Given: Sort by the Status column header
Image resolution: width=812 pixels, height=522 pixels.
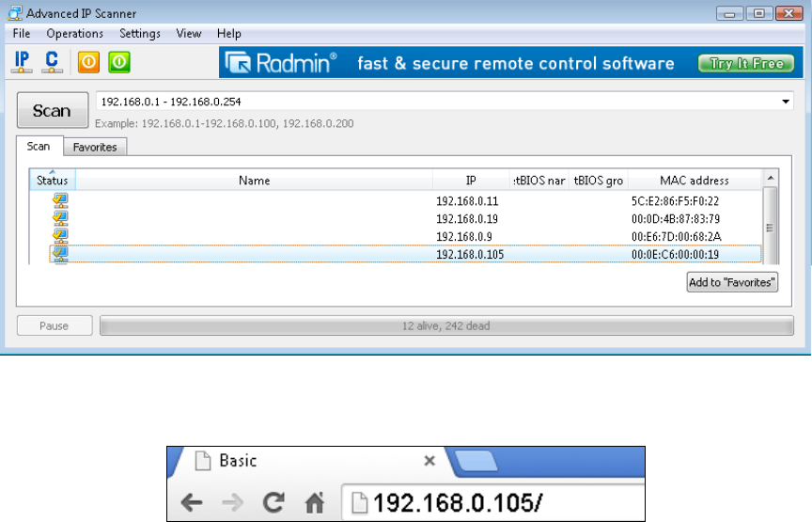Looking at the screenshot, I should point(53,180).
